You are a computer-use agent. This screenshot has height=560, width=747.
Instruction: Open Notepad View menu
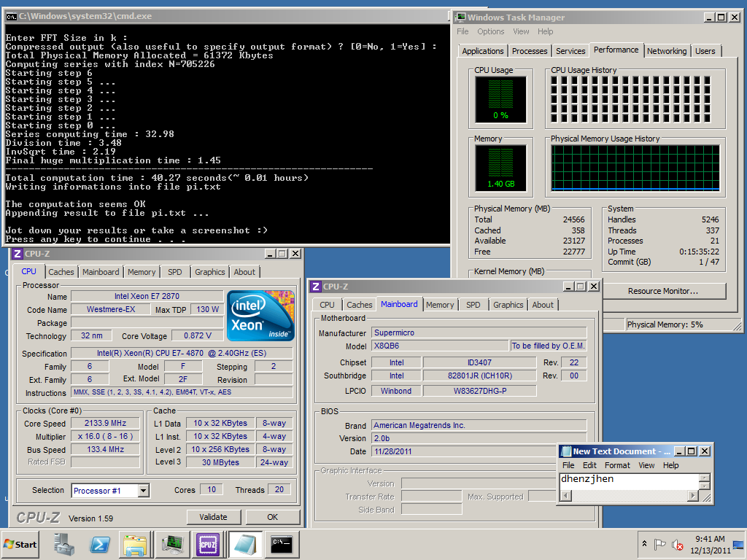click(646, 465)
